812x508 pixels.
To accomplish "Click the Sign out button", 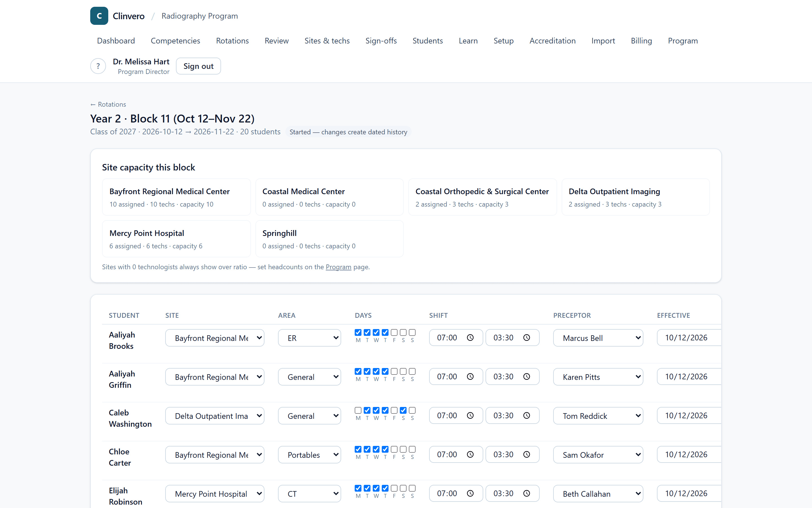I will 198,66.
